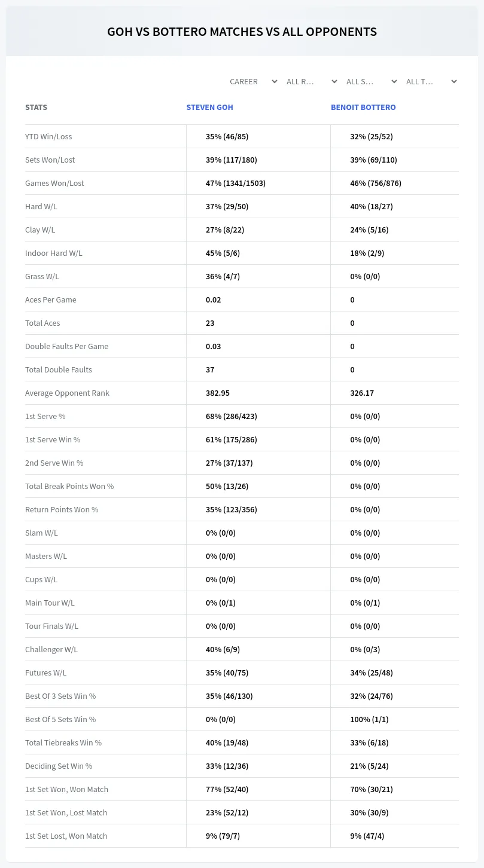Select Goh's Games Won/Lost value
This screenshot has height=868, width=484.
[x=236, y=183]
